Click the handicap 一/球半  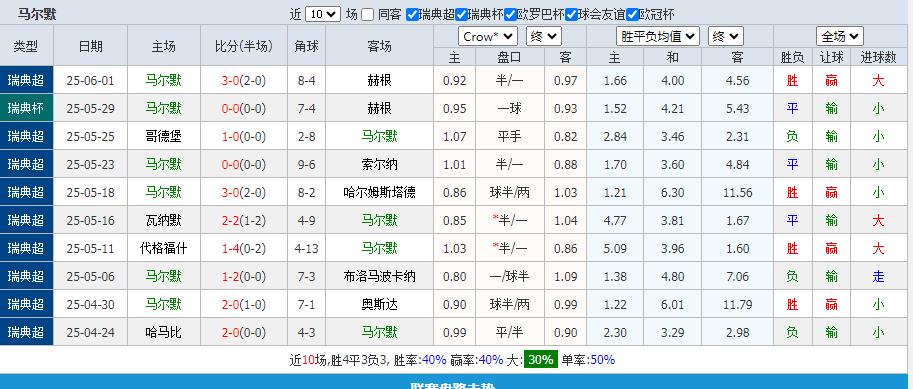pos(509,276)
